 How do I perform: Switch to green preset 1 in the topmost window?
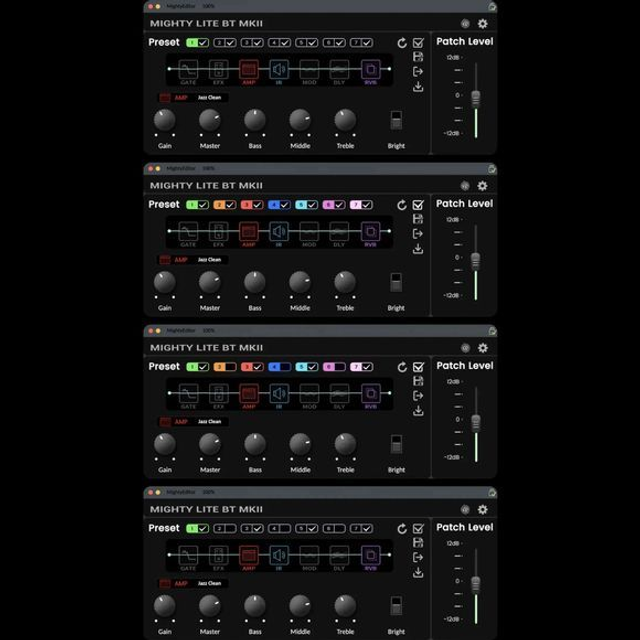click(x=192, y=42)
